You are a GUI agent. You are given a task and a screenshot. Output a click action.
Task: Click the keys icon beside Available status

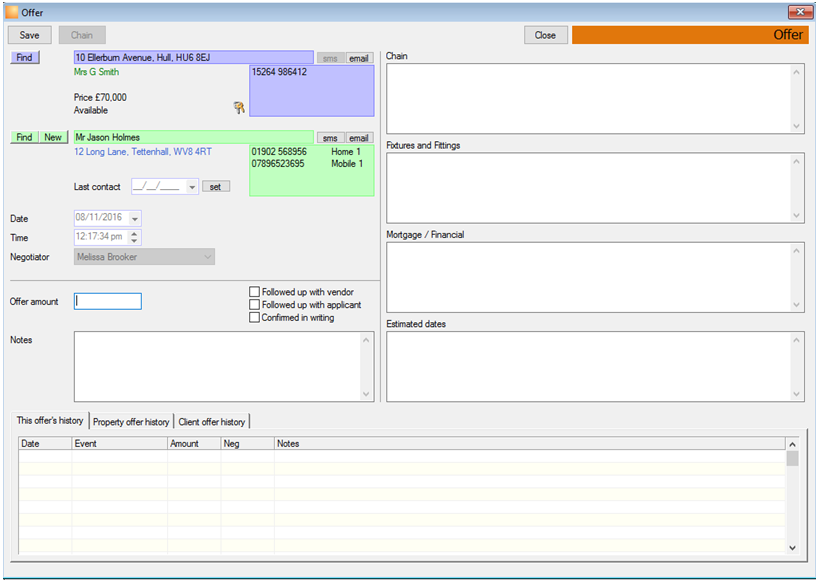coord(239,108)
